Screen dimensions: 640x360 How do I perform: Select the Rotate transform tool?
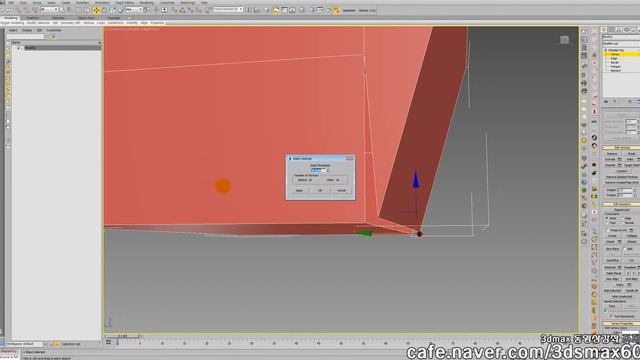coord(104,10)
